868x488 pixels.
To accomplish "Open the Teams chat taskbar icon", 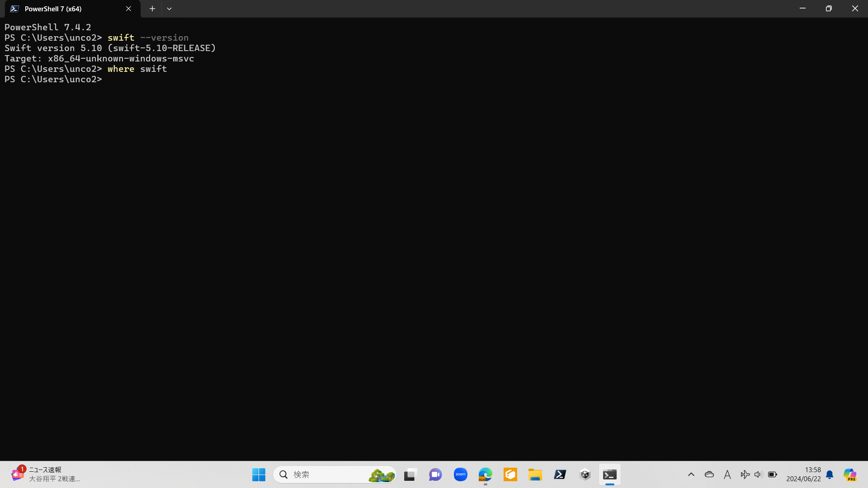I will click(x=435, y=474).
